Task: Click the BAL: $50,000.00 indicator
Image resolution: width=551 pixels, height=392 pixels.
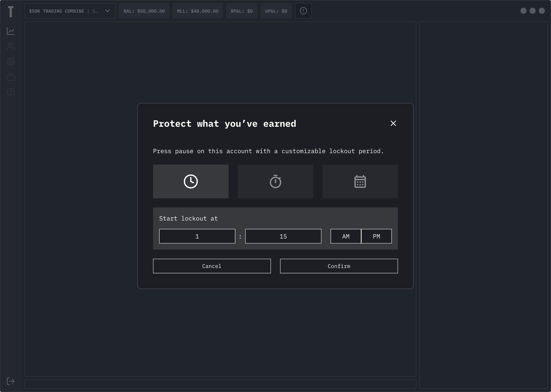Action: [144, 11]
